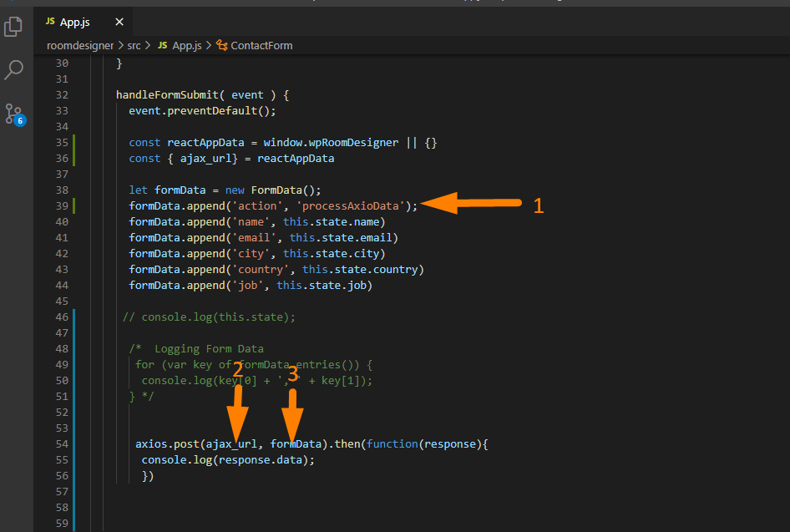790x532 pixels.
Task: Click the reactAppData constant on line 35
Action: pos(205,143)
